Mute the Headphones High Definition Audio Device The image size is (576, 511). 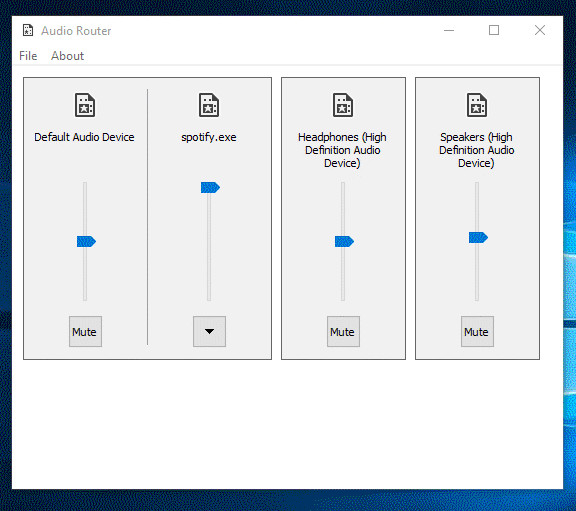pyautogui.click(x=343, y=331)
